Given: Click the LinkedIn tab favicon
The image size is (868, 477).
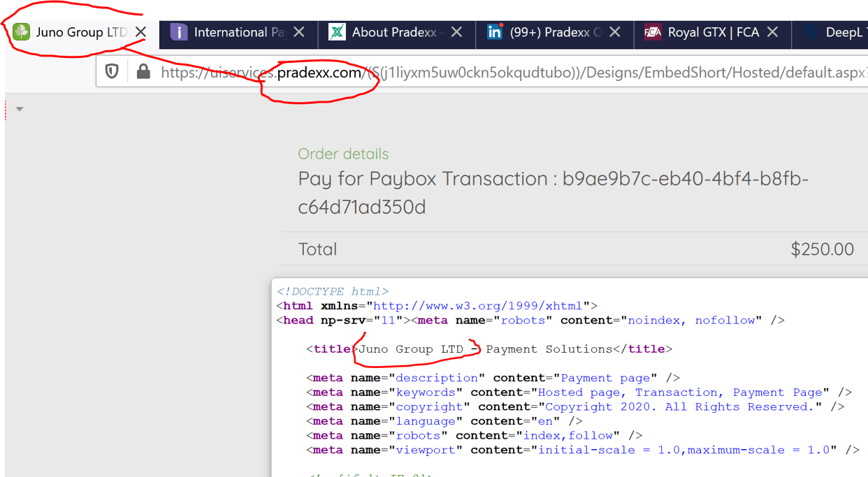Looking at the screenshot, I should [495, 32].
